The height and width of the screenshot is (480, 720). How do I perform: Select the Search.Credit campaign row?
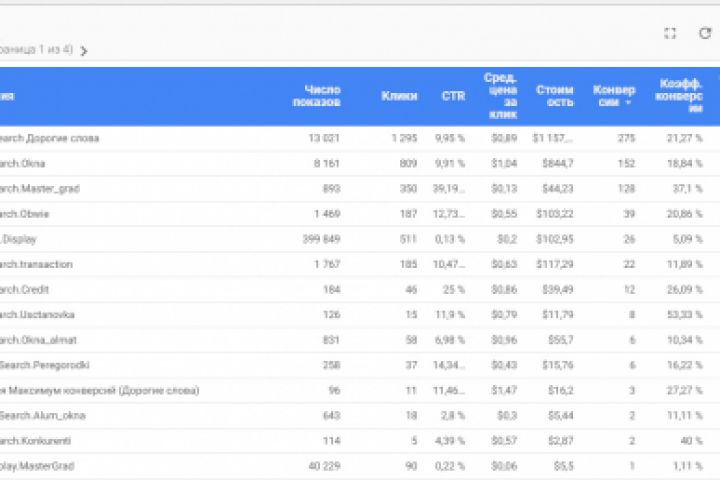click(26, 289)
